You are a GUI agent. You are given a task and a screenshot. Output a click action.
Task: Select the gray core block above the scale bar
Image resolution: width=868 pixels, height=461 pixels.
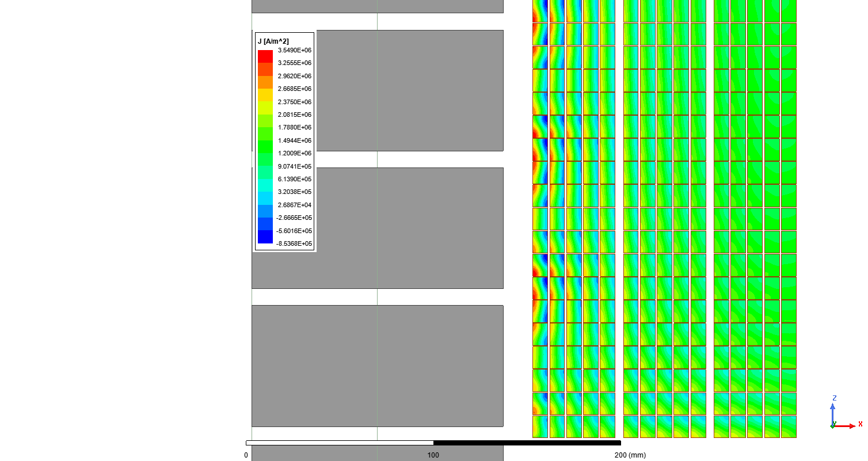[378, 365]
